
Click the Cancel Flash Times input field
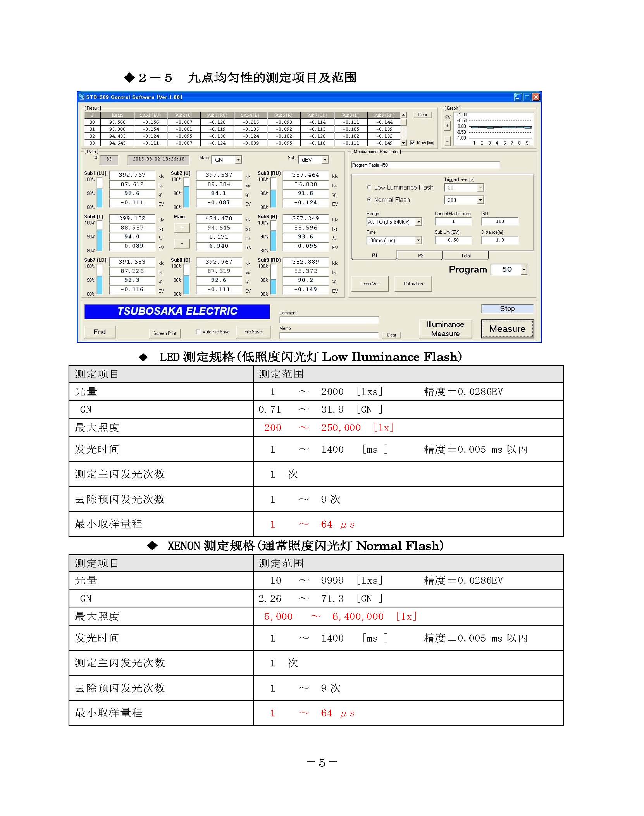click(453, 221)
